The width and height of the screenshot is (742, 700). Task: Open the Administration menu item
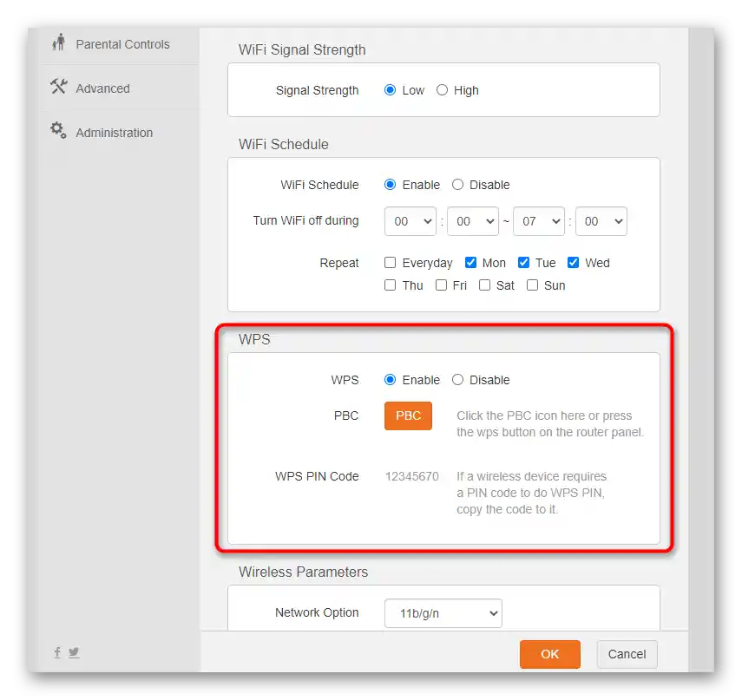[114, 133]
